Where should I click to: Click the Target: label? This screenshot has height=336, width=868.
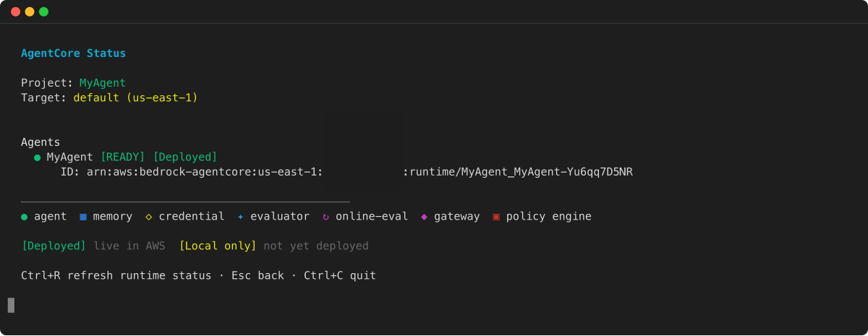tap(44, 98)
